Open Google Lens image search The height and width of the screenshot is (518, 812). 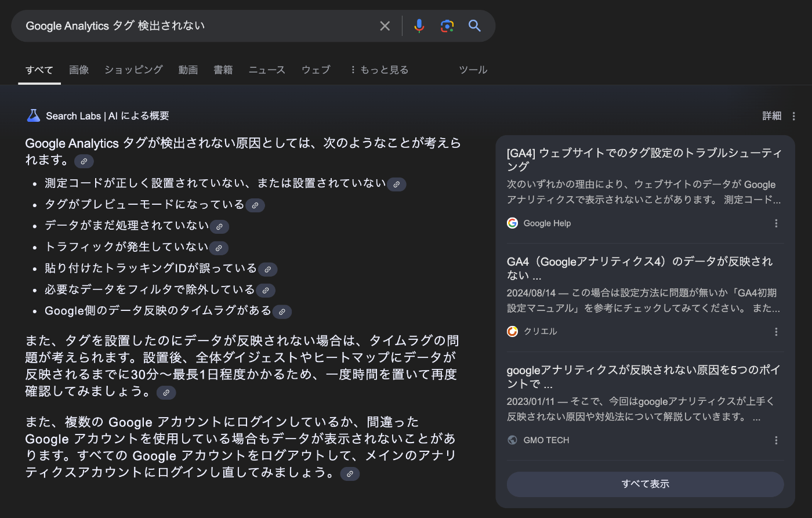tap(447, 26)
